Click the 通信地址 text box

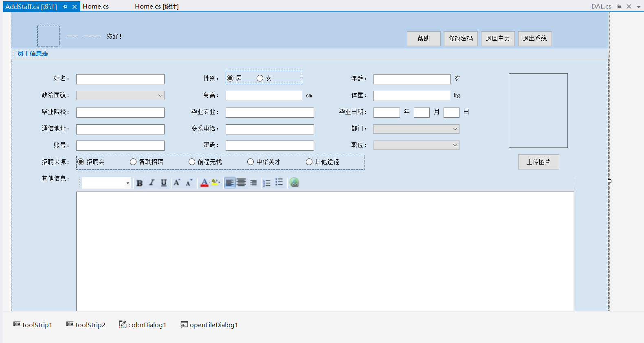pos(120,129)
